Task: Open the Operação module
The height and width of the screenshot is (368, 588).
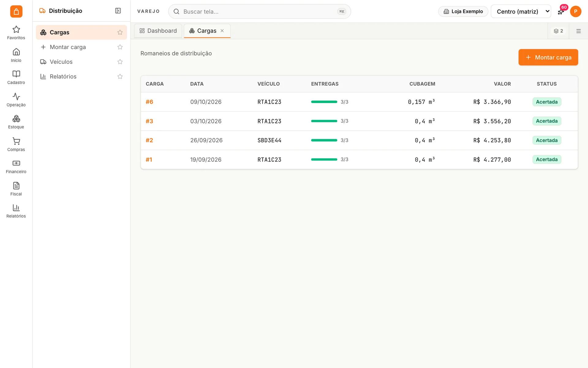Action: pos(16,100)
